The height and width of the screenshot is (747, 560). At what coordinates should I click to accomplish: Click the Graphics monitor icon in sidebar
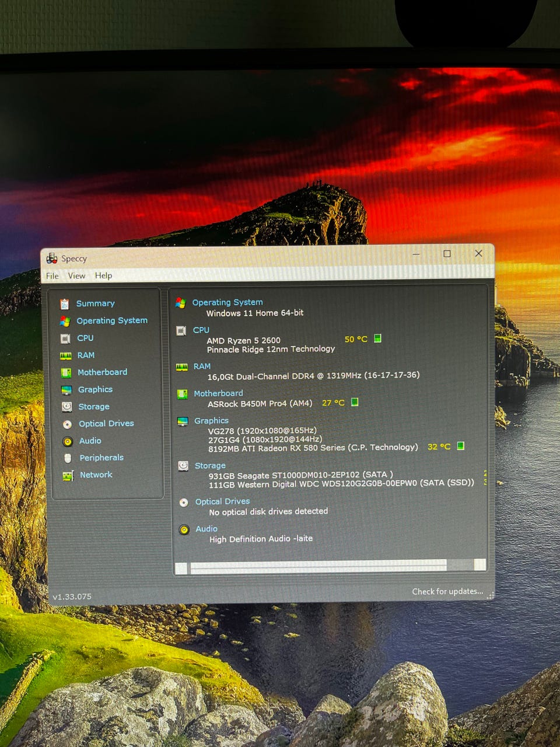pyautogui.click(x=66, y=390)
